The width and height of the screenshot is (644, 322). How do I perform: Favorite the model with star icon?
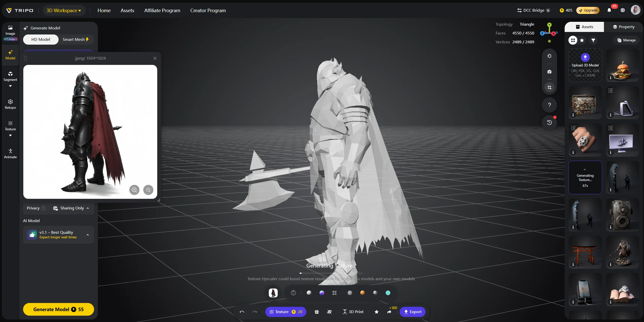pyautogui.click(x=377, y=312)
